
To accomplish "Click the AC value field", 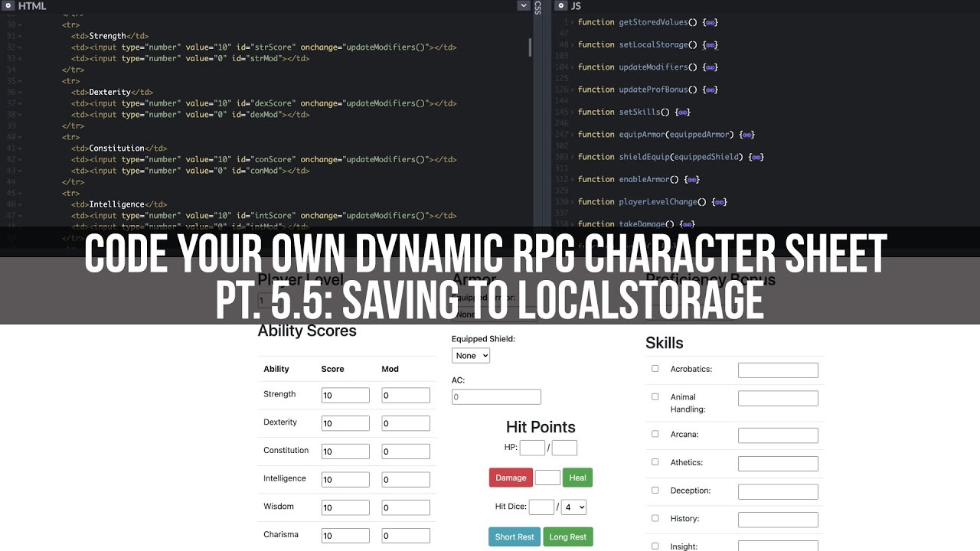I will click(x=496, y=397).
